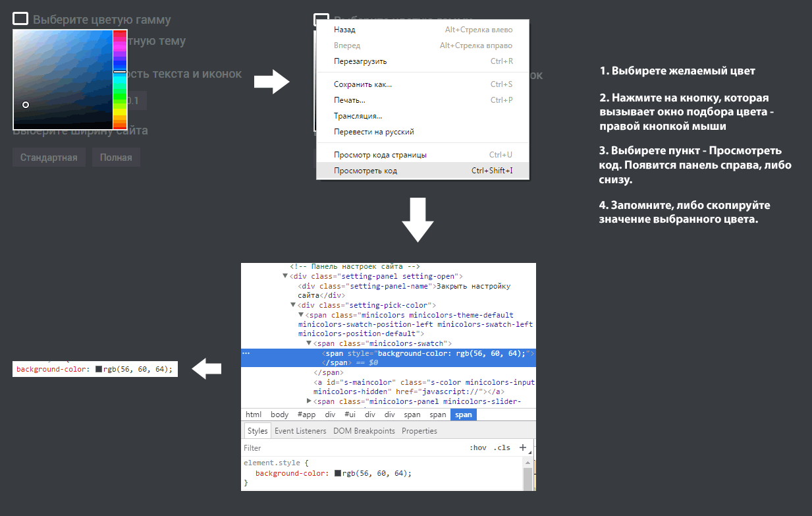Expand the minicolors-panel span node
This screenshot has height=516, width=812.
click(x=310, y=401)
